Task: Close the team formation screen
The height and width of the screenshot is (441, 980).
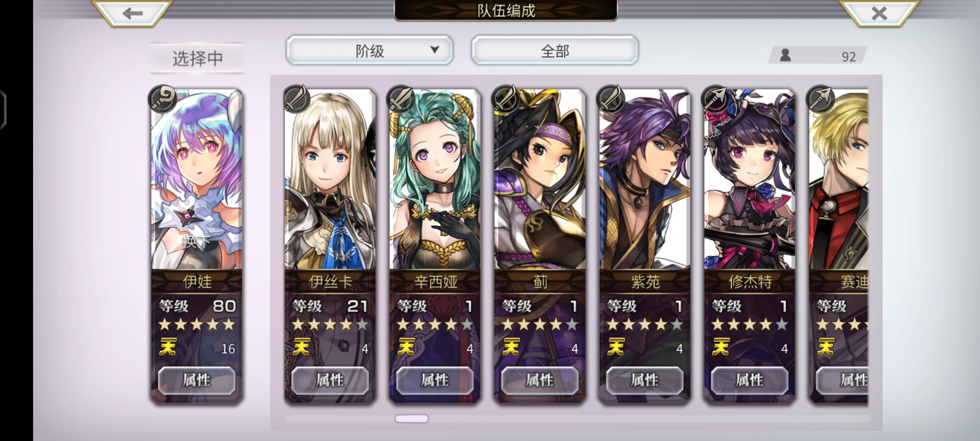Action: point(879,13)
